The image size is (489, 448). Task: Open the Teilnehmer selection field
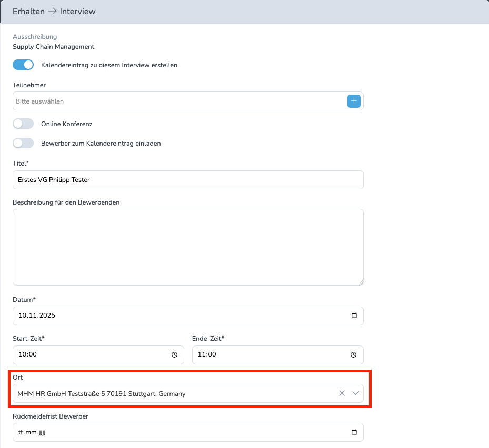pyautogui.click(x=179, y=101)
